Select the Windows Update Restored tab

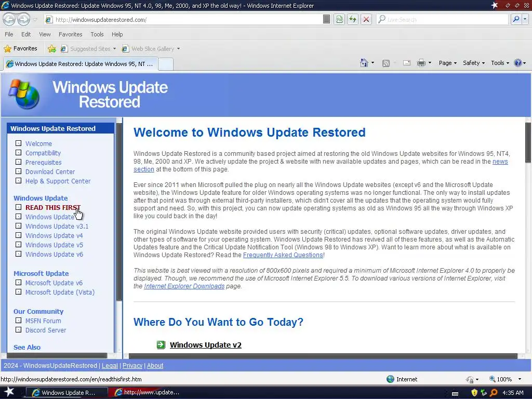(x=80, y=64)
